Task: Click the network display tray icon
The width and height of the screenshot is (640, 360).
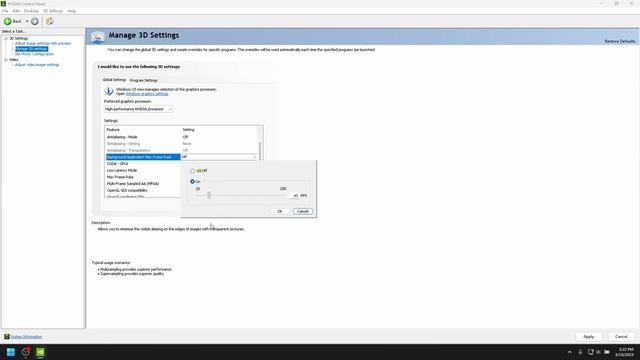Action: (x=590, y=352)
